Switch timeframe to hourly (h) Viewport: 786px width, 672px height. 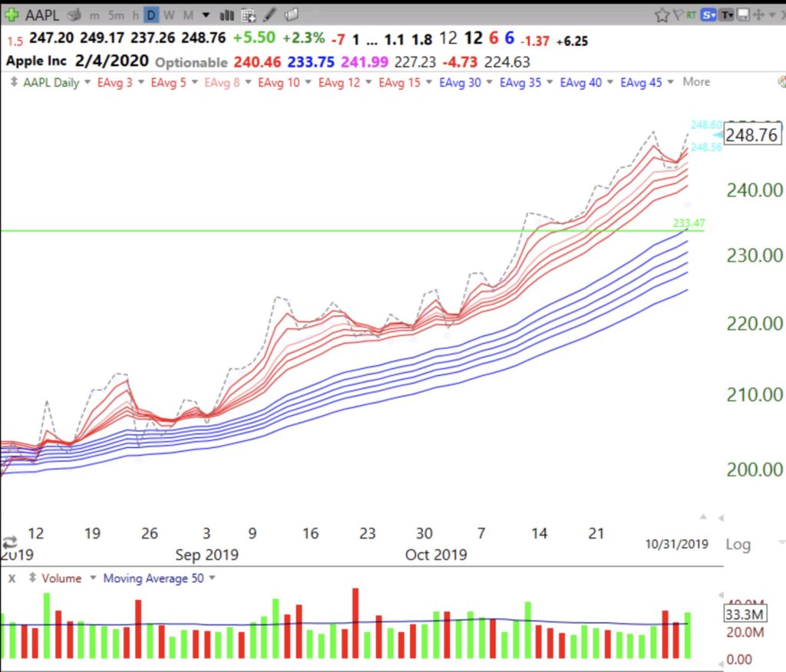(135, 15)
